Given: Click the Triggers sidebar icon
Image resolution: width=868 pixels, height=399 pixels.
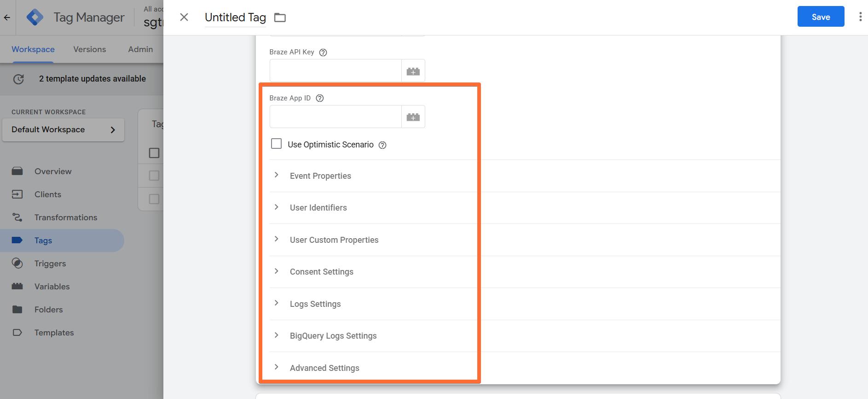Looking at the screenshot, I should coord(17,264).
